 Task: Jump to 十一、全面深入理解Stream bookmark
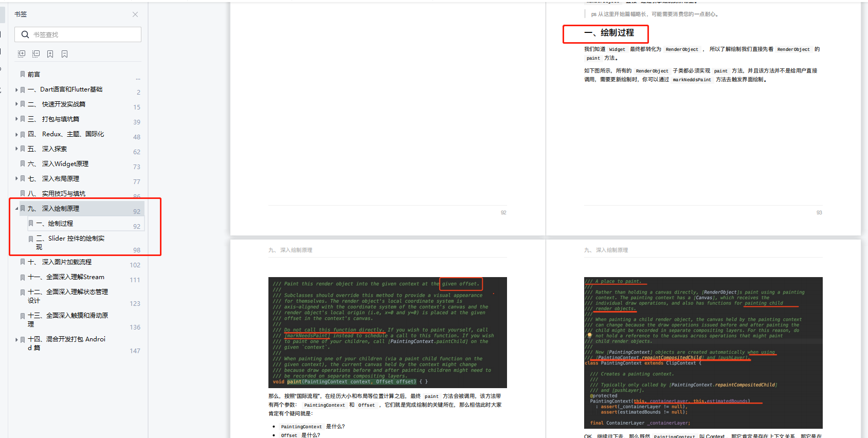[x=66, y=277]
